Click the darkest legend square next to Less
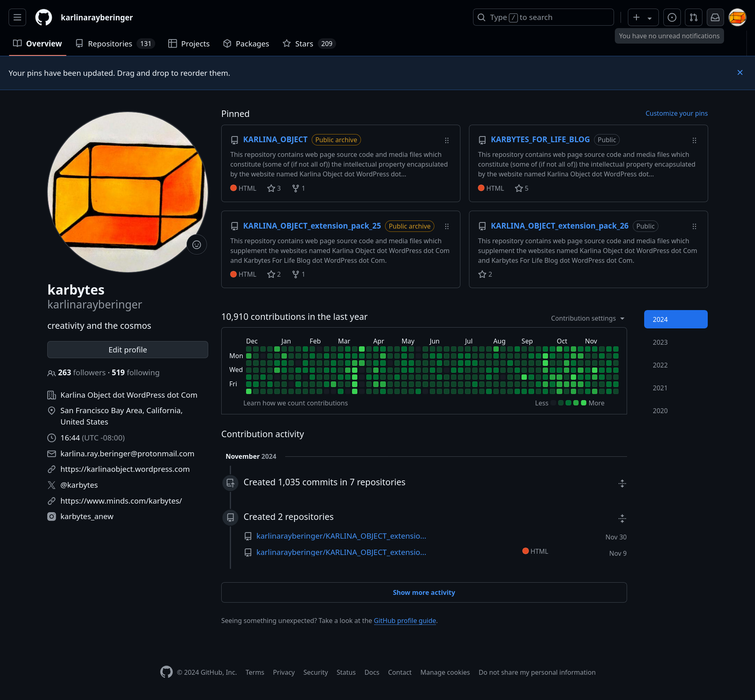Viewport: 755px width, 700px height. tap(553, 403)
